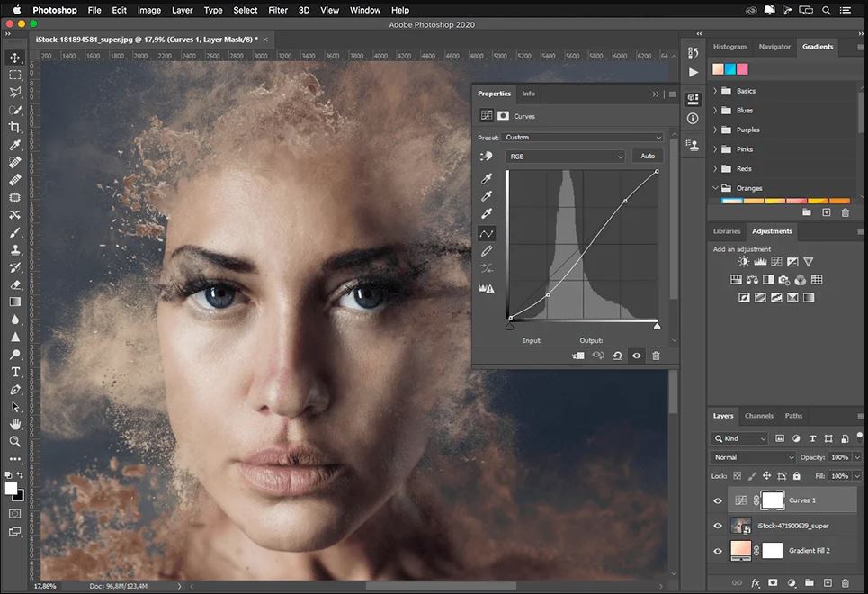Viewport: 868px width, 594px height.
Task: Hide the Gradient Fill 2 layer
Action: 718,551
